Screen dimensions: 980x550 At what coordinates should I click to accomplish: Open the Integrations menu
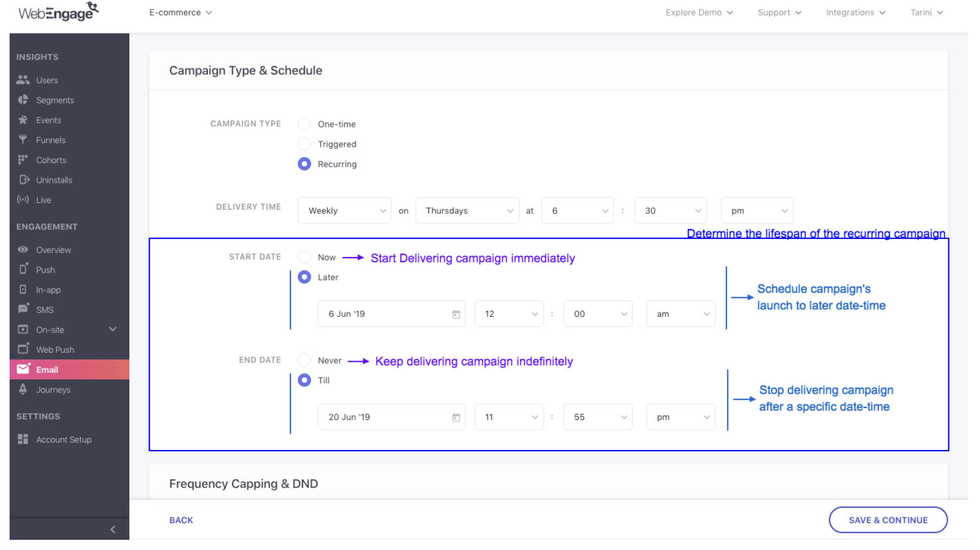click(855, 13)
